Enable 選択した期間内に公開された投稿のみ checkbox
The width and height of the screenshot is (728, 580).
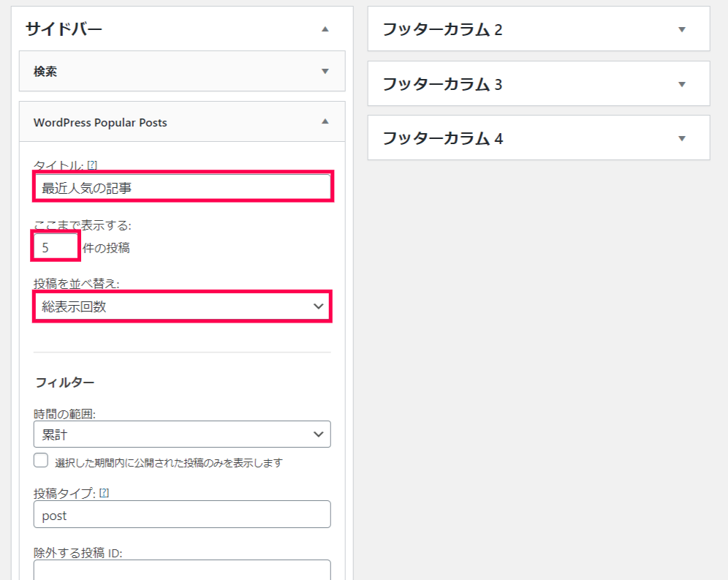[x=41, y=460]
